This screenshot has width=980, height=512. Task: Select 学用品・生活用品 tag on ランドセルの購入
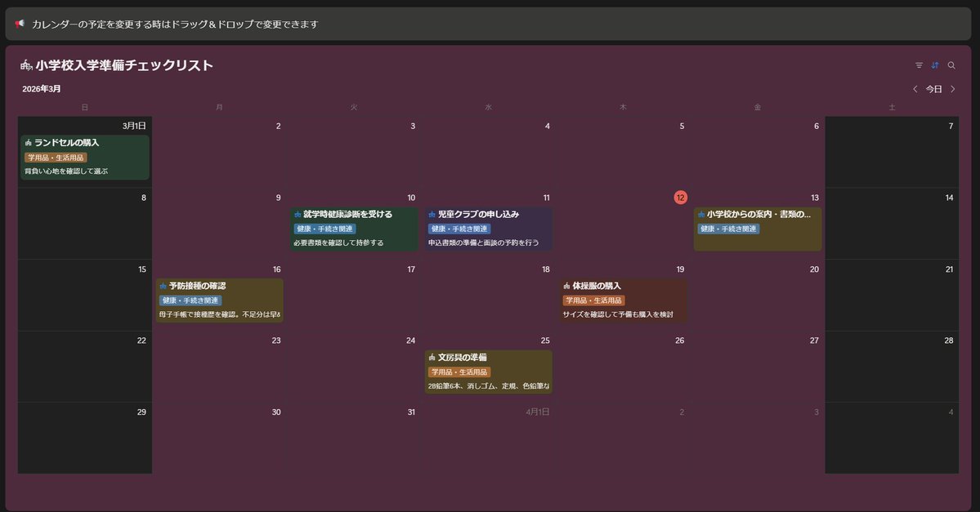tap(56, 158)
